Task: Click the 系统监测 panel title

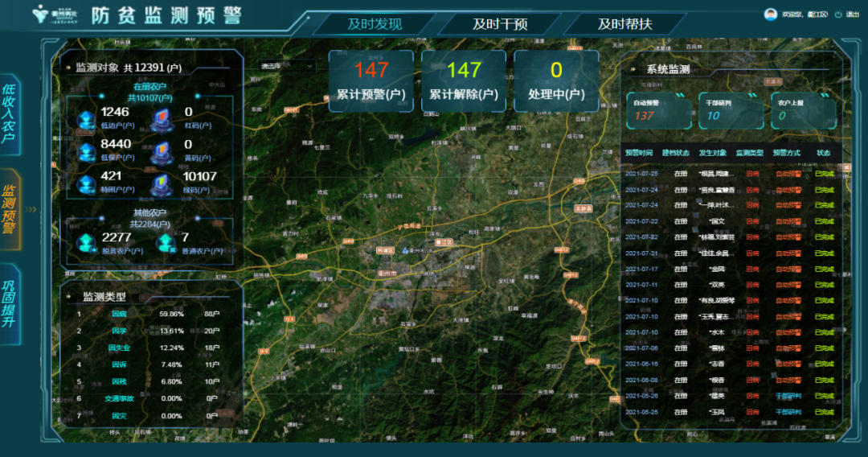Action: coord(668,69)
